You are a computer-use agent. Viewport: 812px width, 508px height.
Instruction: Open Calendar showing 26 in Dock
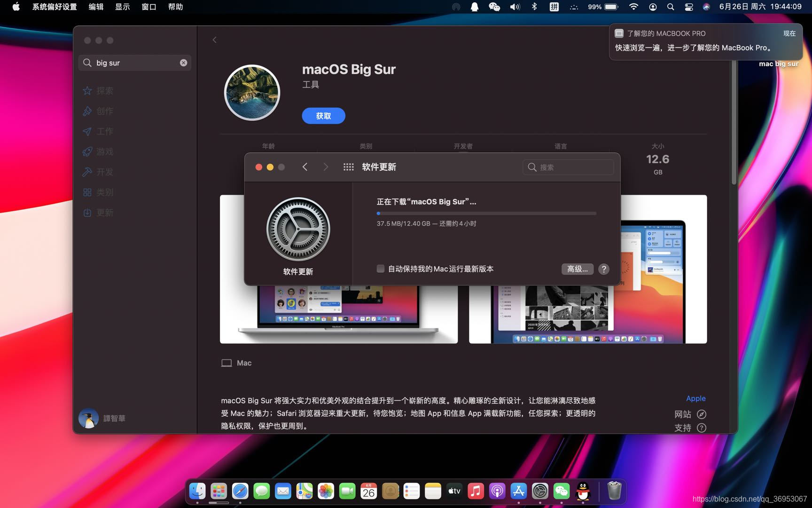pos(369,492)
